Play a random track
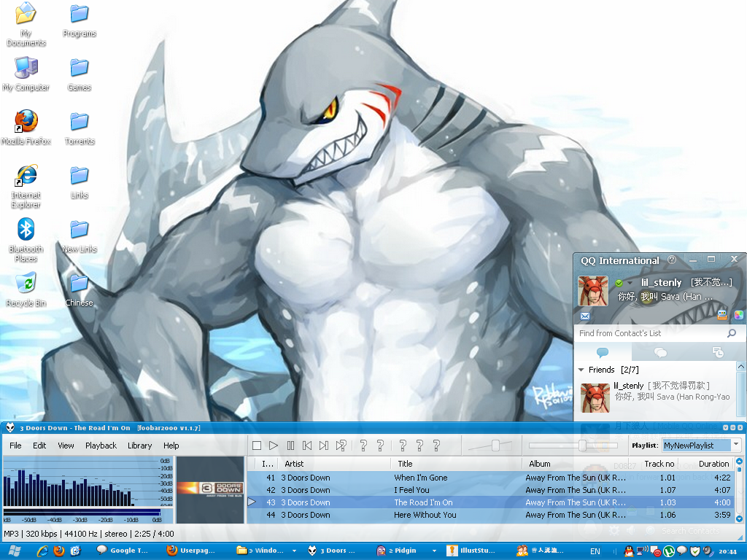Image resolution: width=747 pixels, height=560 pixels. point(341,446)
